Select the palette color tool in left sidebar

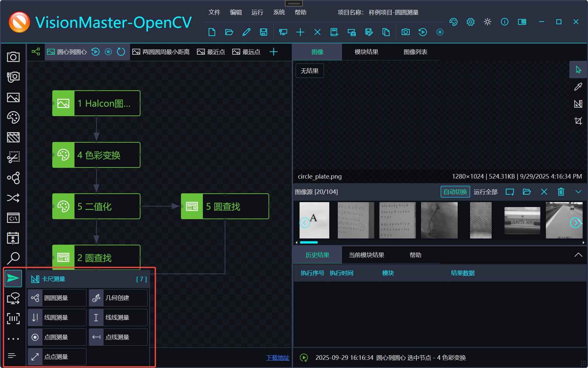point(13,117)
